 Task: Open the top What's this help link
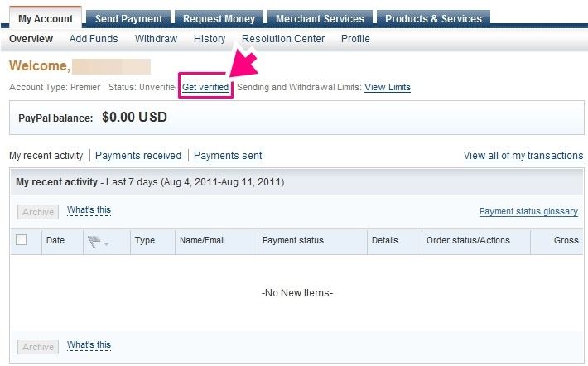pos(89,210)
